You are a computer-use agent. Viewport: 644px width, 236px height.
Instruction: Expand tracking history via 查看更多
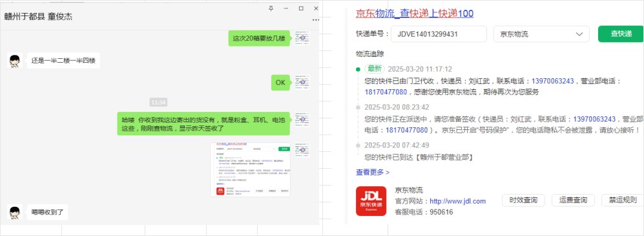(373, 172)
